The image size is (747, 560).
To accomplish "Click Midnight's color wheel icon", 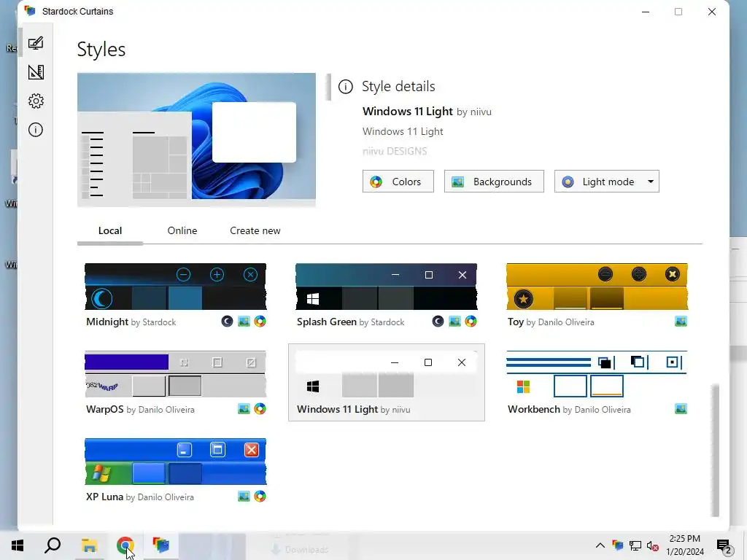I will click(x=260, y=322).
